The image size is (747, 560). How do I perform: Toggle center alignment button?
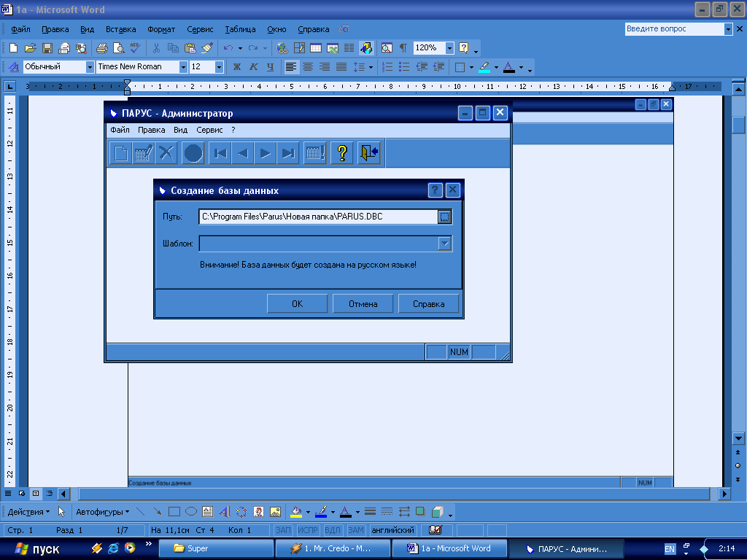[x=308, y=67]
